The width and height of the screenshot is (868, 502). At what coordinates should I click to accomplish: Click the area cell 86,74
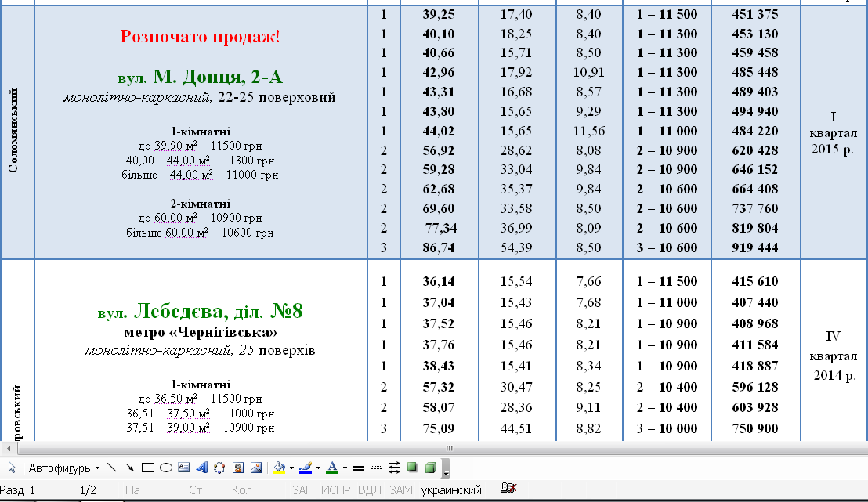coord(439,247)
